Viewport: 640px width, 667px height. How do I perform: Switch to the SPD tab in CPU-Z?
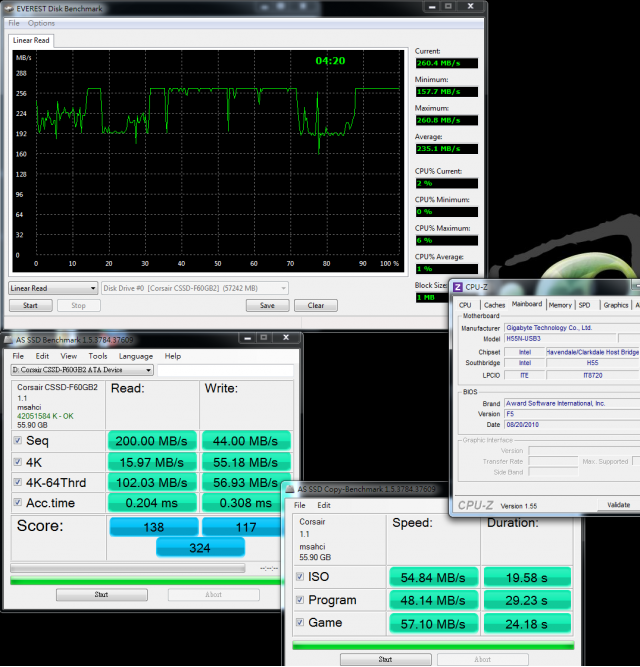[x=585, y=305]
